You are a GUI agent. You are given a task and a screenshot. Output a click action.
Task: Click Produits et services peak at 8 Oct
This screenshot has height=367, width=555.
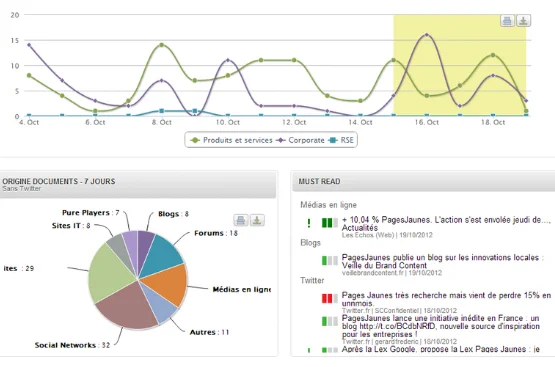[x=161, y=45]
